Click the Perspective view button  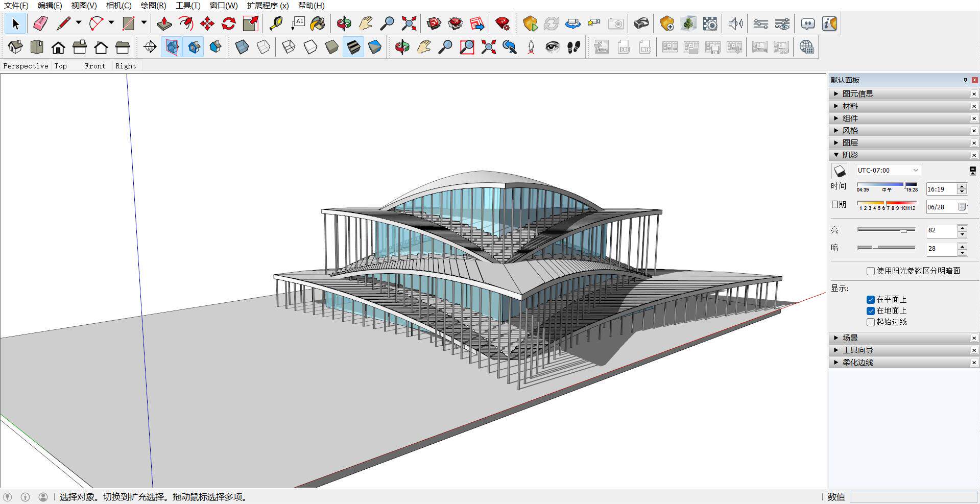(x=26, y=66)
